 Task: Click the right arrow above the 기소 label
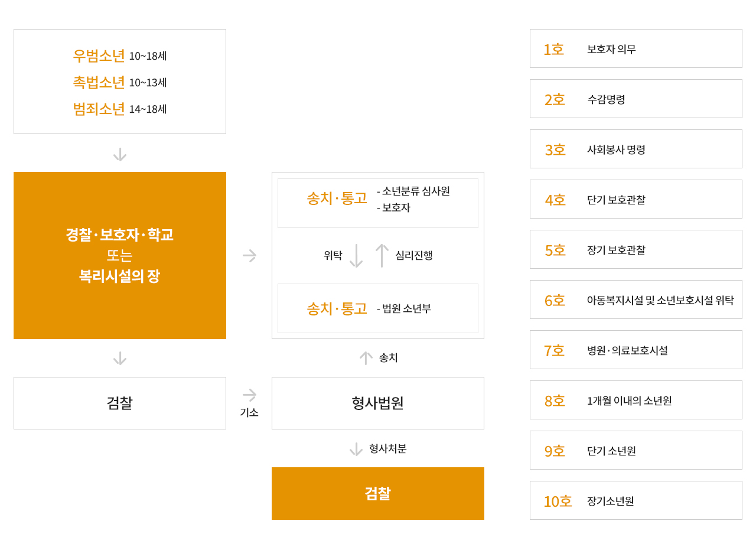click(x=249, y=395)
